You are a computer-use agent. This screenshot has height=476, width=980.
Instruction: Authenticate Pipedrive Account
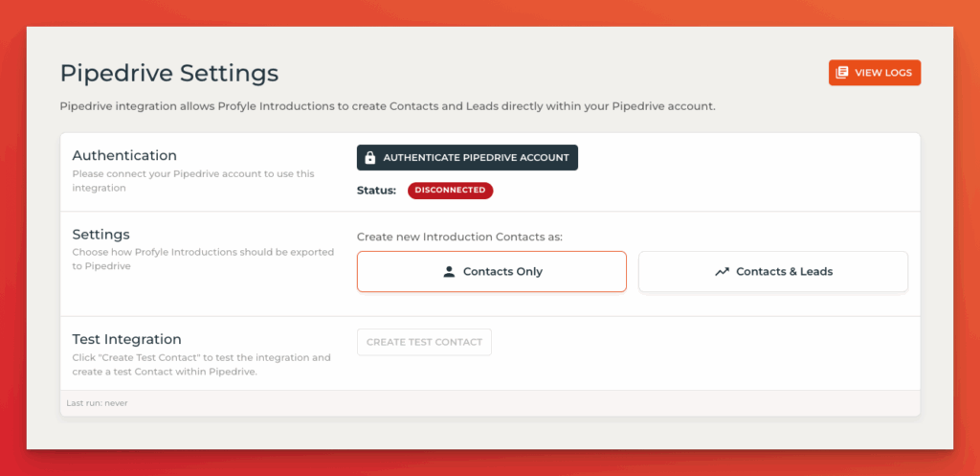467,158
